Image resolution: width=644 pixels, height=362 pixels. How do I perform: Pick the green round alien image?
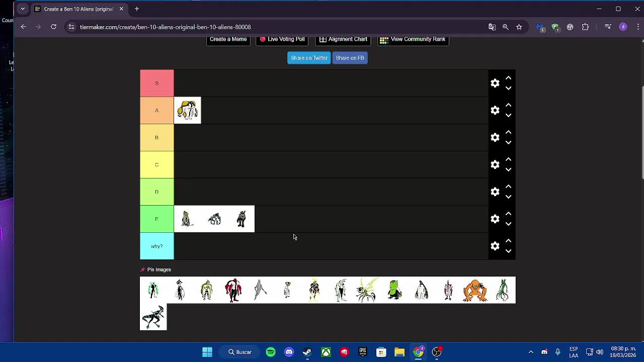click(x=394, y=290)
